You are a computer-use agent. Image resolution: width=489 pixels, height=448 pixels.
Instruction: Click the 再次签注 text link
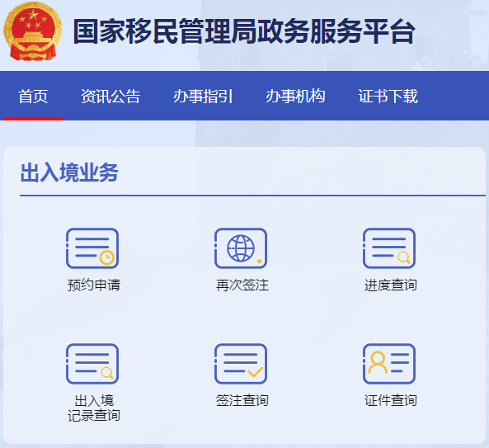pyautogui.click(x=242, y=285)
